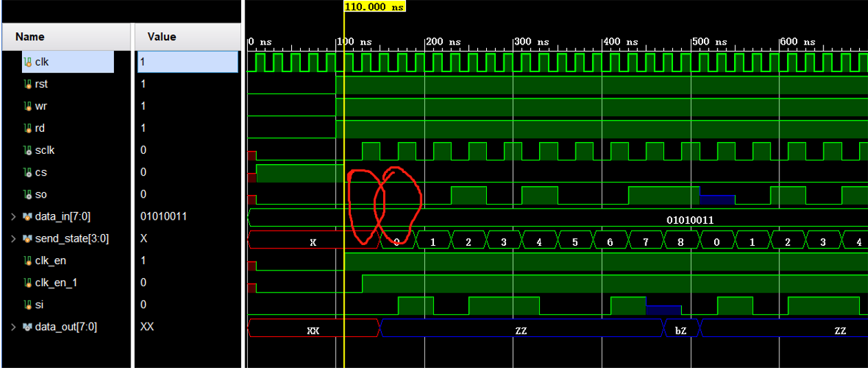Select the rst signal name
Screen dimensions: 868x370
[x=41, y=84]
